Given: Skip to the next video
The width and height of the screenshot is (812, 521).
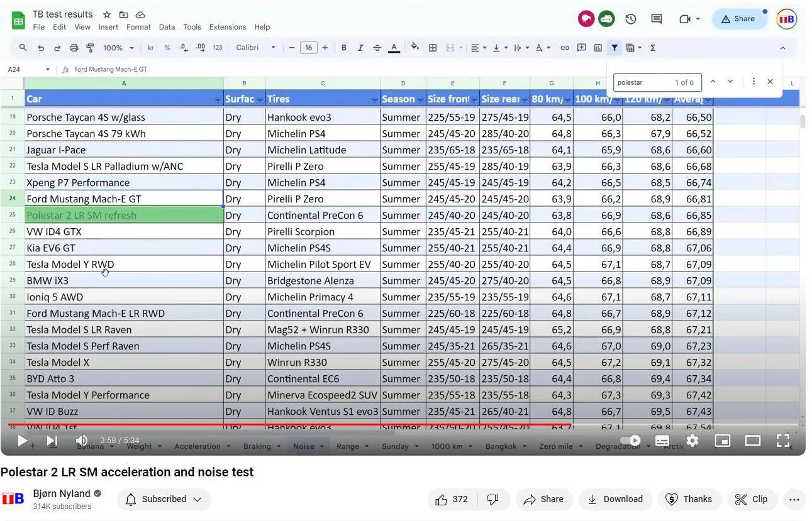Looking at the screenshot, I should click(x=52, y=441).
